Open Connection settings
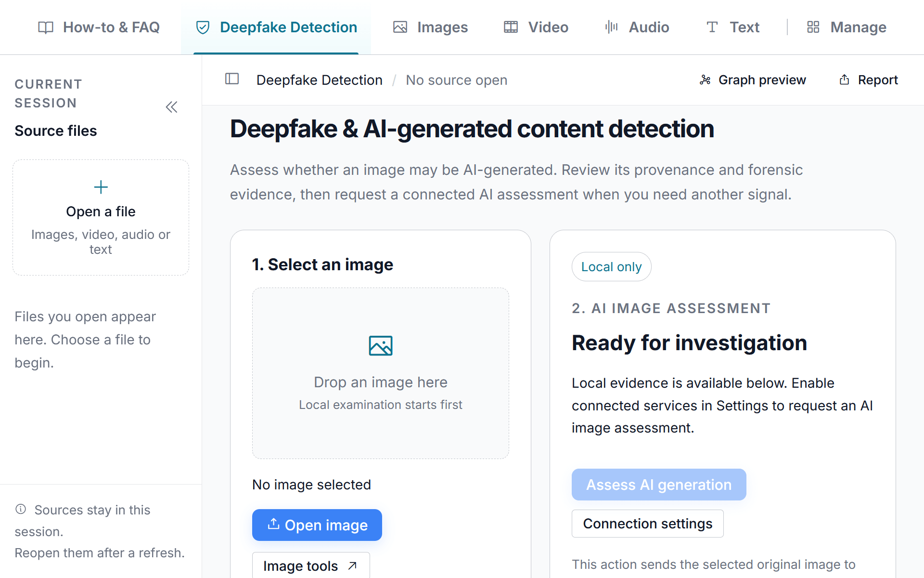This screenshot has width=924, height=578. pos(648,524)
